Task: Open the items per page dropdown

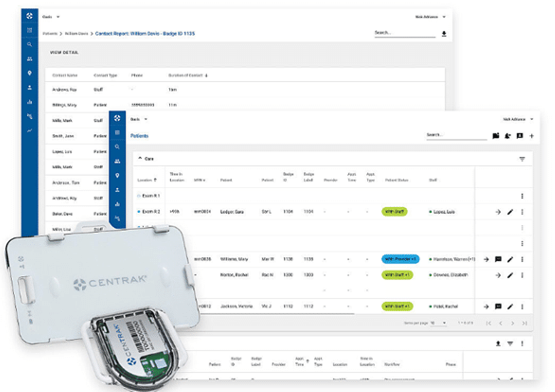Action: tap(438, 323)
